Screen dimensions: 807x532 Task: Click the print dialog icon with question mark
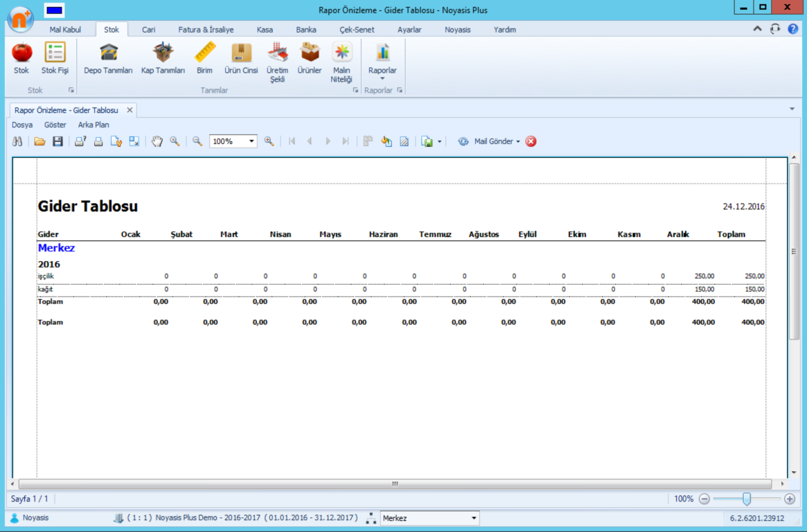[80, 141]
